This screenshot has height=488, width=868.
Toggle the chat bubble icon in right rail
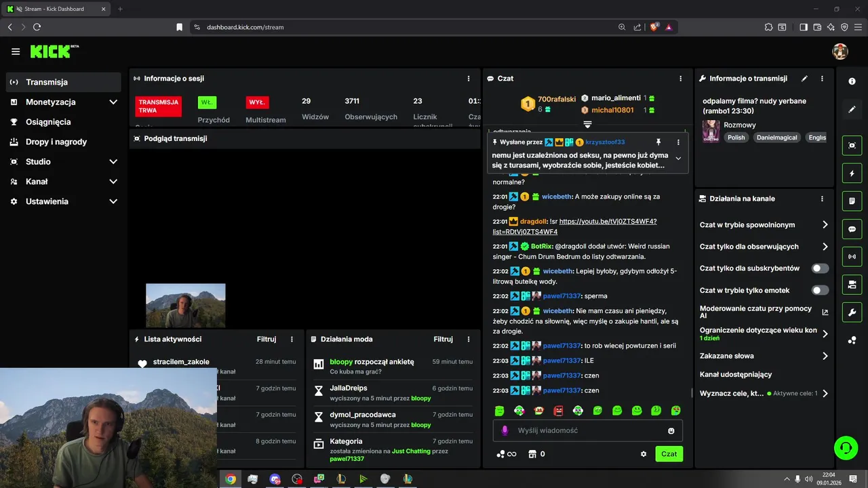click(x=852, y=229)
